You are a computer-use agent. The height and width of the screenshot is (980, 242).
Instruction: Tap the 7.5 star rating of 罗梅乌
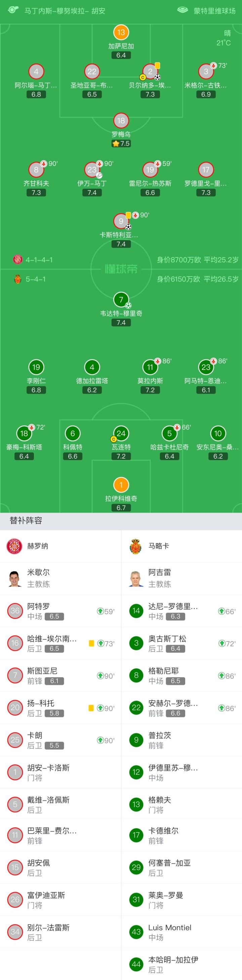(x=121, y=143)
